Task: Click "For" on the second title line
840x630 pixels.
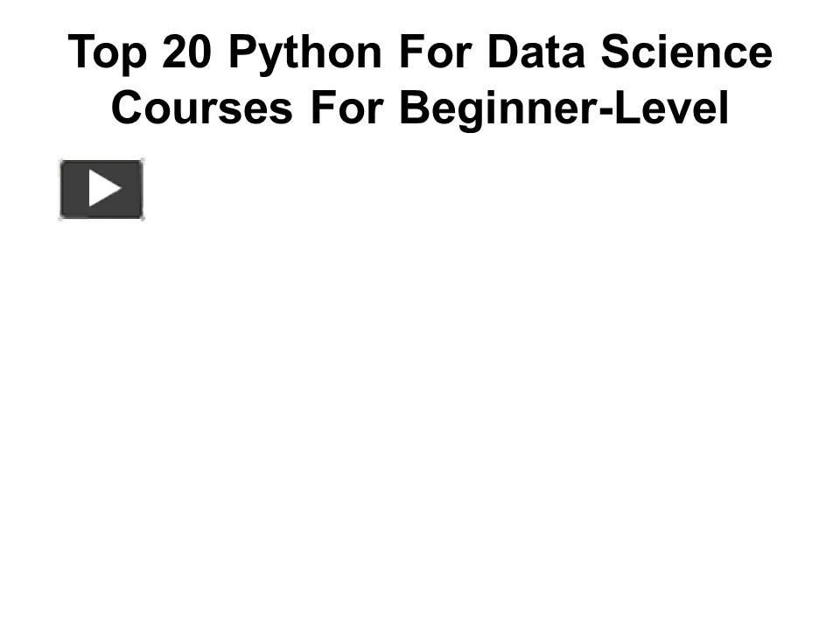Action: click(346, 108)
